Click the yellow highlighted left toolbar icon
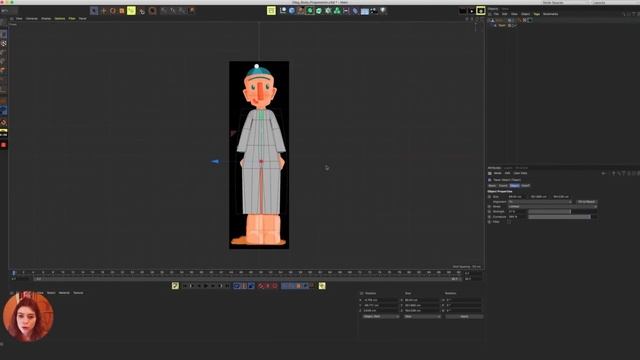 [4, 133]
